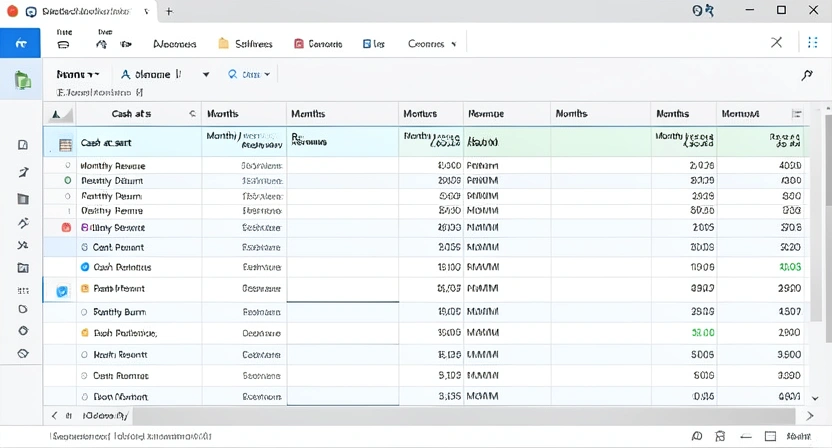
Task: Open the tab list chevron next to the window tab
Action: point(146,11)
